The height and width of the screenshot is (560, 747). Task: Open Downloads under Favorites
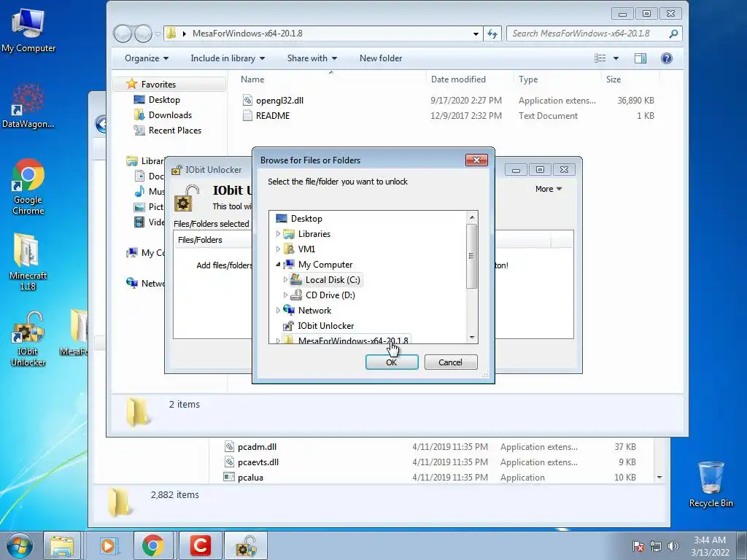point(169,114)
